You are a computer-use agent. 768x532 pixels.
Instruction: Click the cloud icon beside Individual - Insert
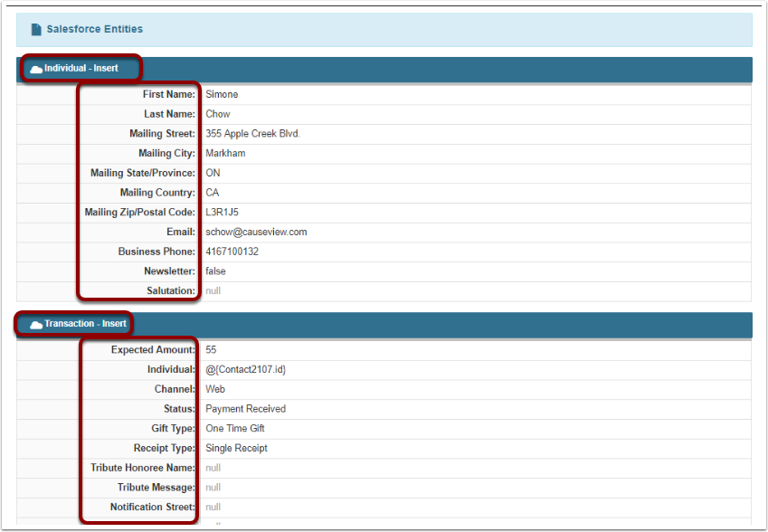coord(36,69)
